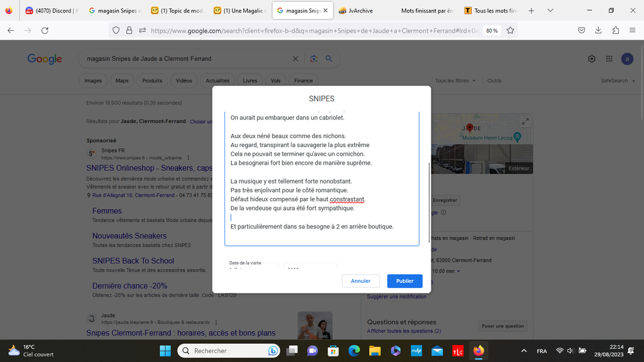
Task: Open the Google apps grid
Action: pyautogui.click(x=609, y=58)
